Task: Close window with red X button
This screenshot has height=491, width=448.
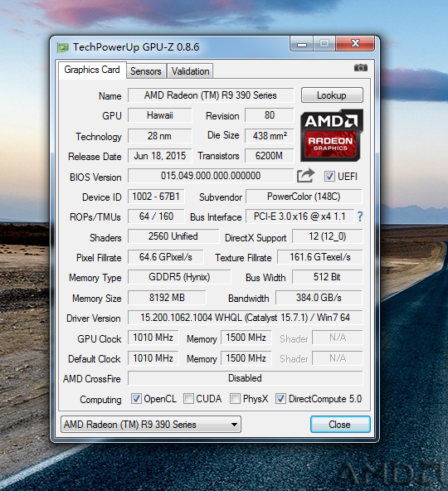Action: [355, 43]
